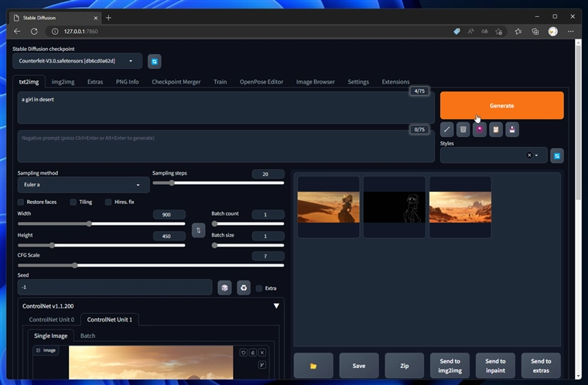
Task: Collapse the ControlNet v1.1.200 section
Action: (x=276, y=306)
